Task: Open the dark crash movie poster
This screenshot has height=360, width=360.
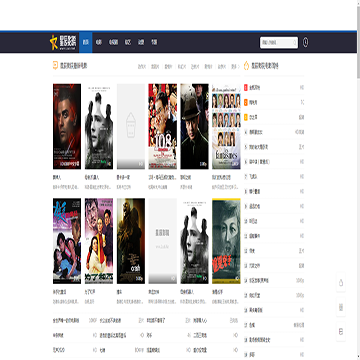Action: (x=131, y=241)
